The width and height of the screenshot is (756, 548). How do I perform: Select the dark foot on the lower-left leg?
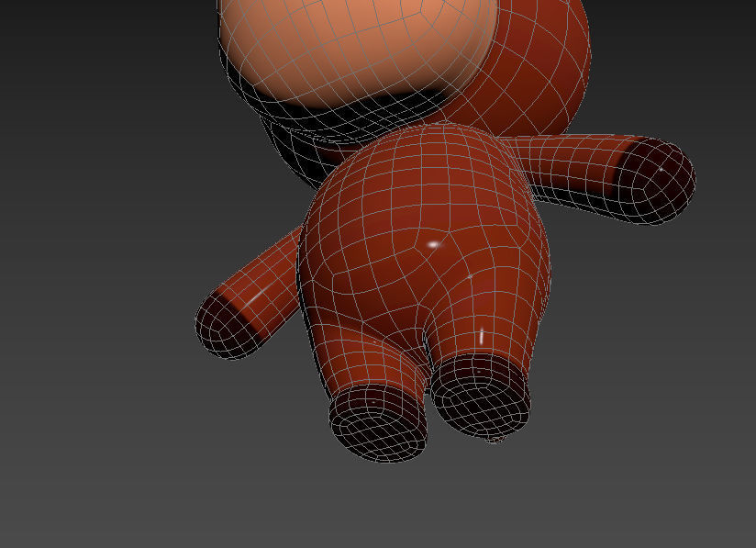[x=377, y=423]
